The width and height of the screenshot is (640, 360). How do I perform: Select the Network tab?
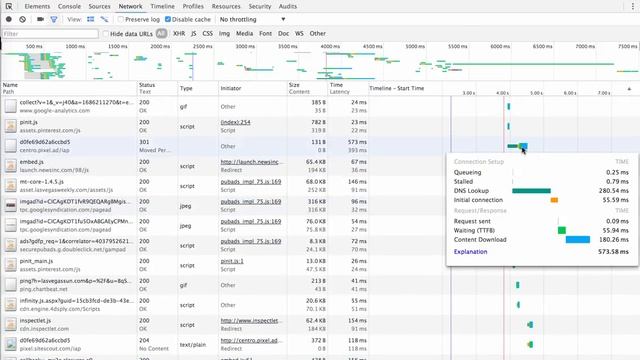(130, 6)
